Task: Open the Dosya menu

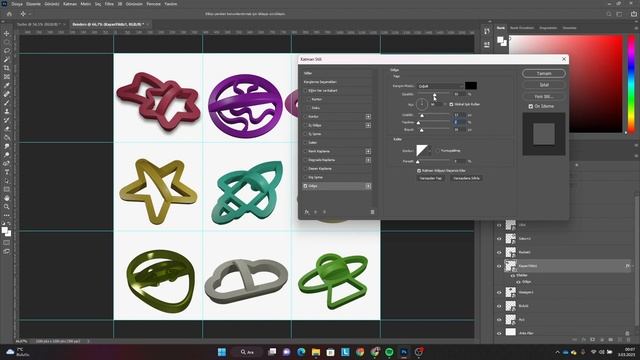Action: coord(17,4)
